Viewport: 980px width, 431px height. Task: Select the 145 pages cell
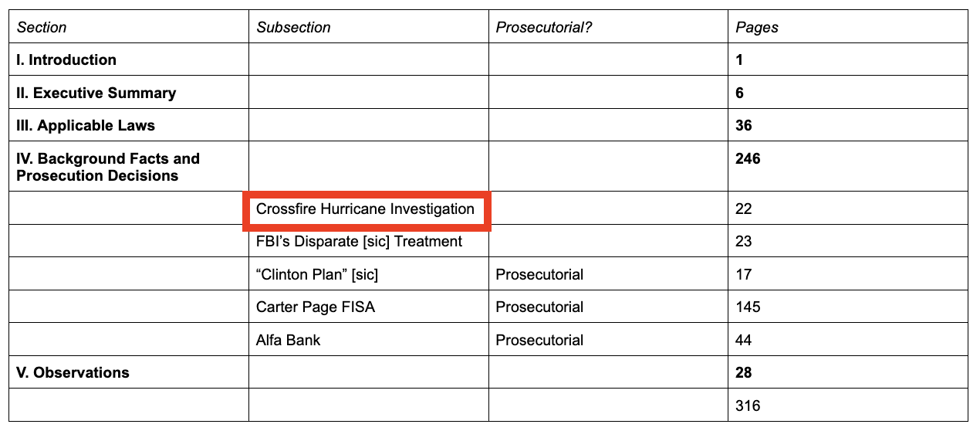pos(848,307)
